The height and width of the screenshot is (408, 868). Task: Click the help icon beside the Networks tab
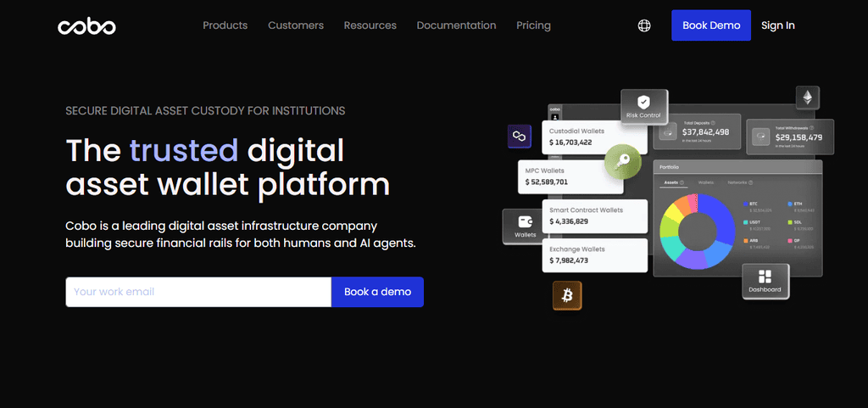tap(751, 182)
